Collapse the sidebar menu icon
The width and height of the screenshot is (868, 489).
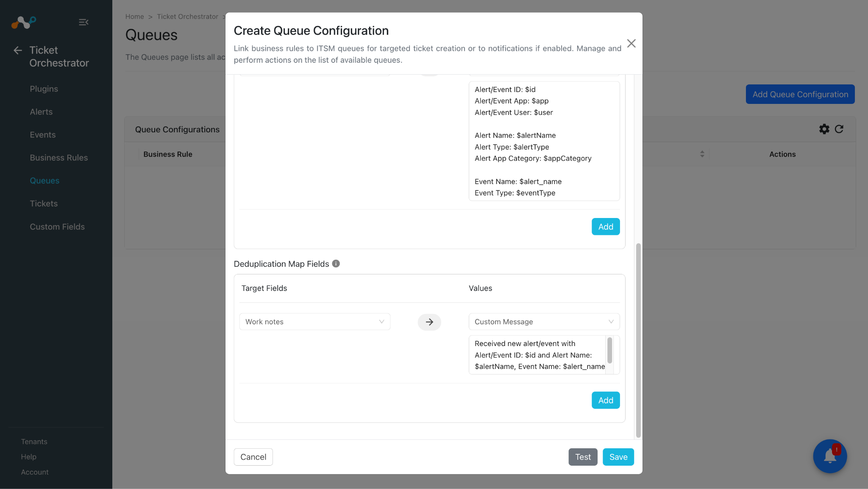[x=83, y=22]
